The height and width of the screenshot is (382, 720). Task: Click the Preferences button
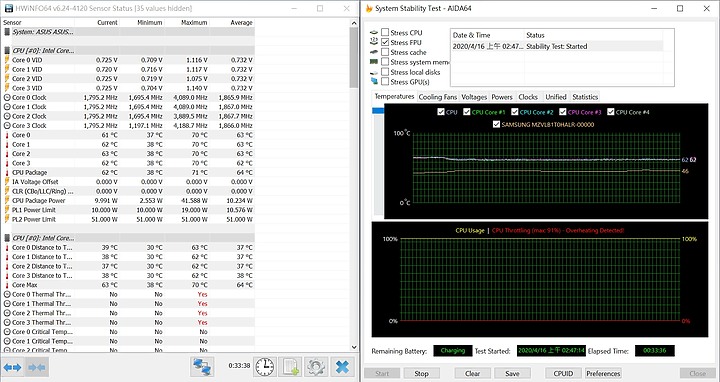[603, 373]
